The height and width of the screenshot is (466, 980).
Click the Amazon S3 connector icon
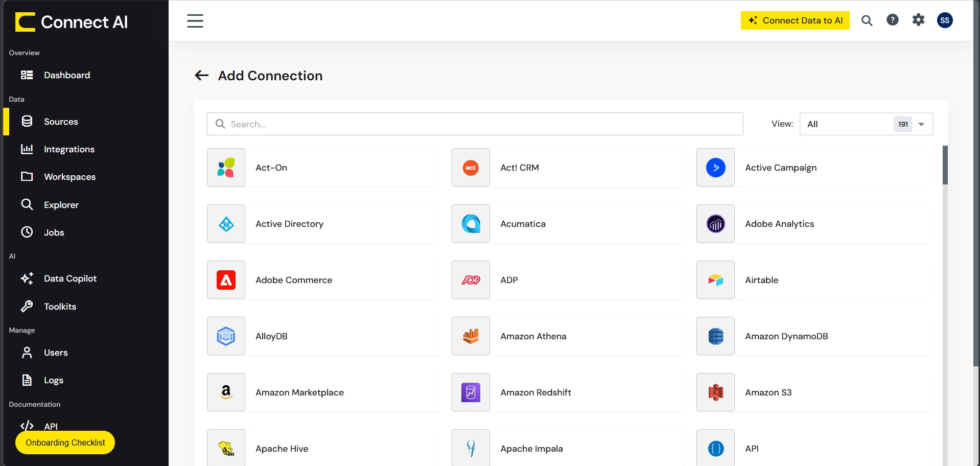[x=715, y=392]
